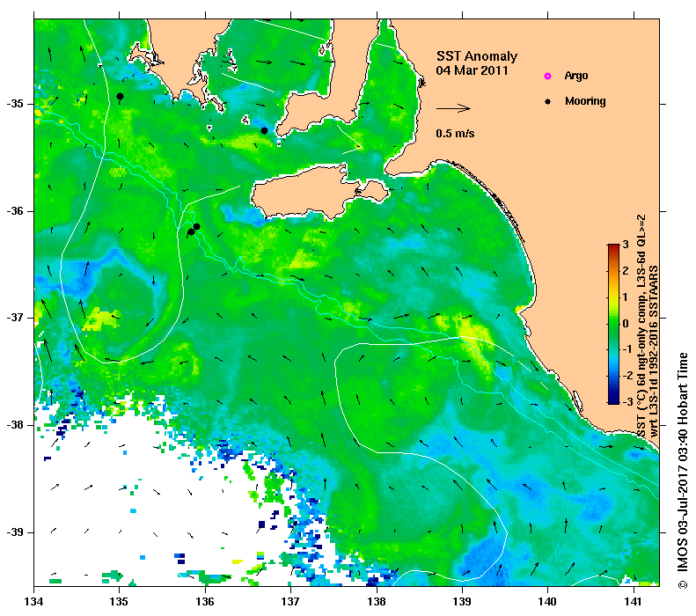696x616 pixels.
Task: Click the copyright symbol beside IMOS
Action: (x=682, y=585)
